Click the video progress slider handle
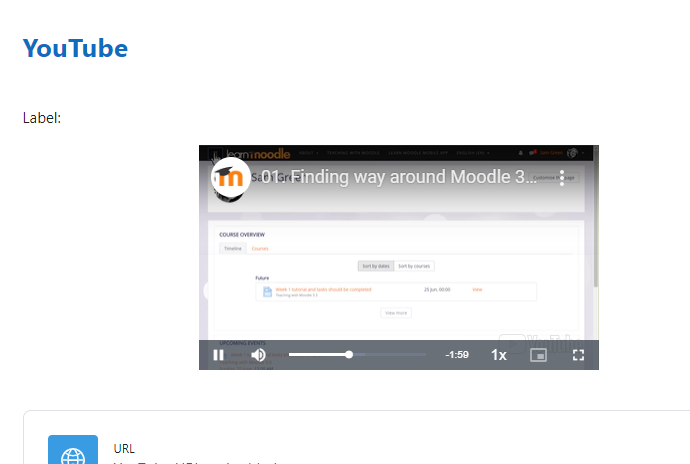 [349, 354]
